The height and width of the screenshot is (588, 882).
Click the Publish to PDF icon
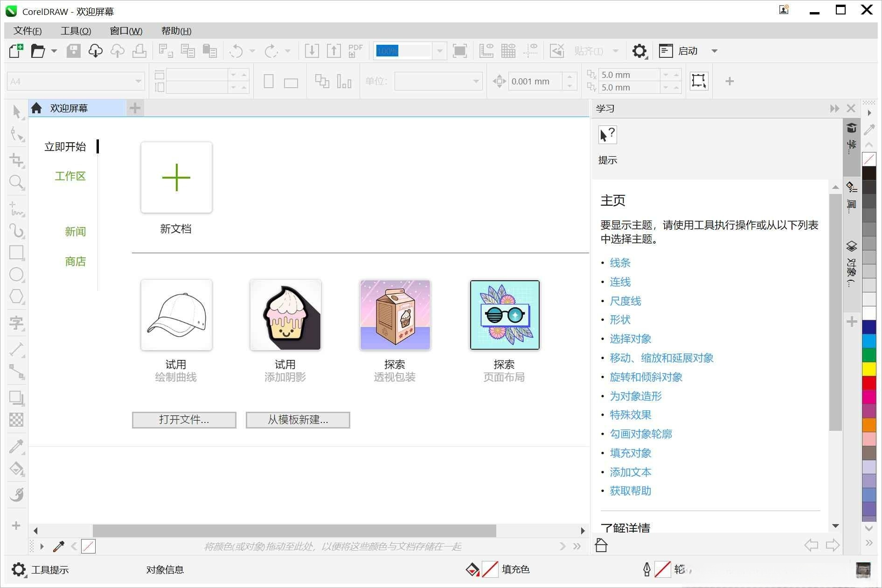[x=355, y=51]
